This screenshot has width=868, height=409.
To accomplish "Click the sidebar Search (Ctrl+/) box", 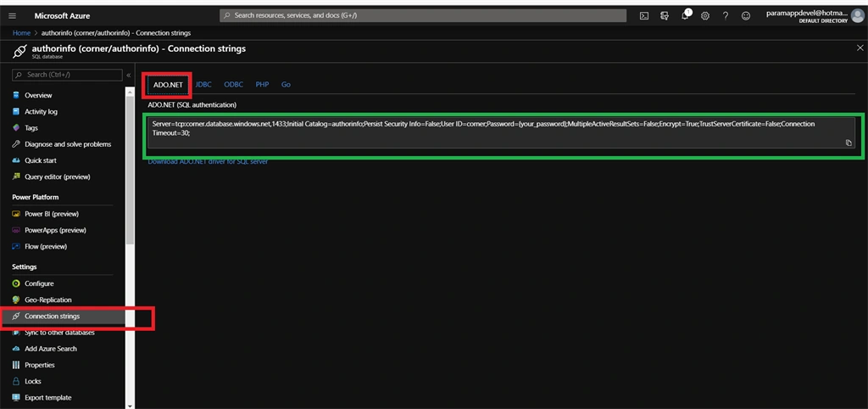I will [67, 75].
